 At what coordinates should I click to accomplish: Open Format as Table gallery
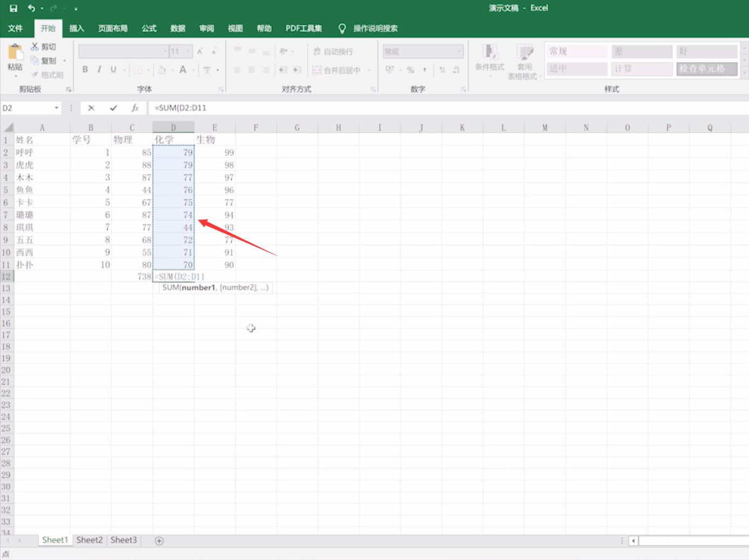(x=524, y=62)
